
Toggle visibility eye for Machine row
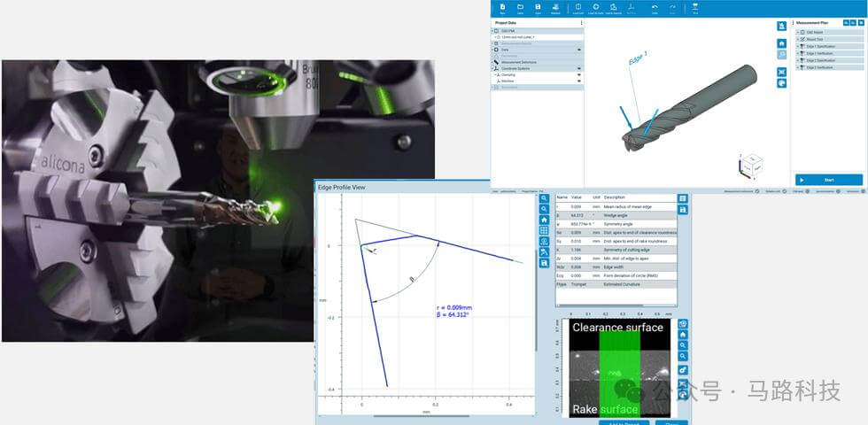coord(579,81)
